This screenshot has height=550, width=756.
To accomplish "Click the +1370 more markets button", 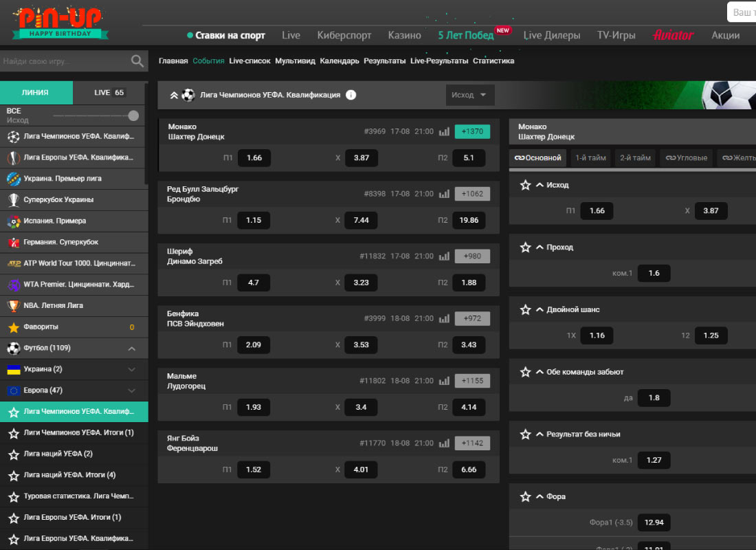I will pos(472,131).
